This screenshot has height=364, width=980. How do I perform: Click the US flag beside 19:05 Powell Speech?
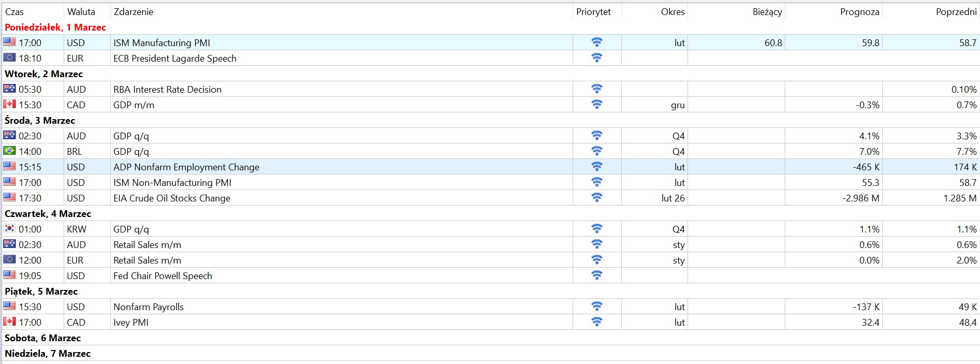[x=9, y=275]
